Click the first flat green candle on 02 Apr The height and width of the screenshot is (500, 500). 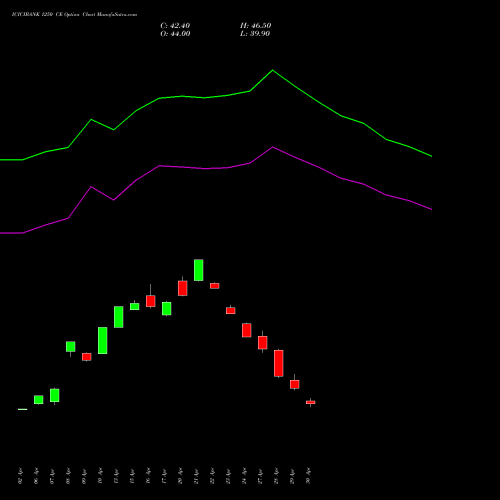tap(23, 409)
